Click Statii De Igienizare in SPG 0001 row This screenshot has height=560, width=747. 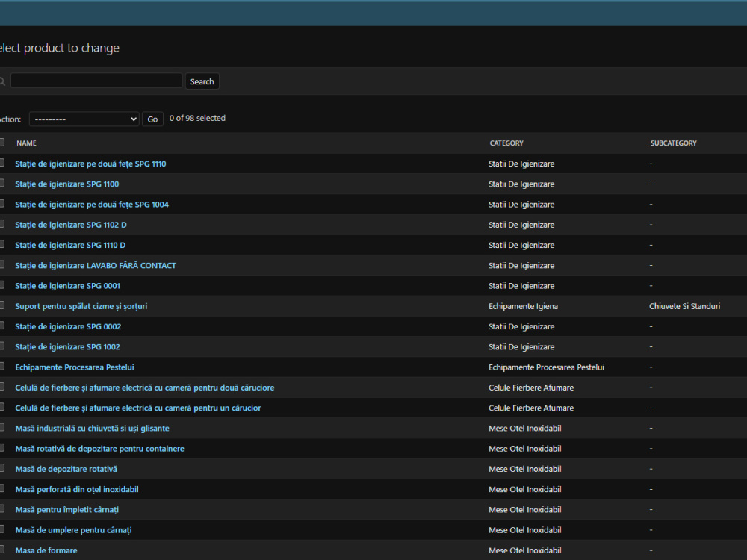click(x=521, y=286)
